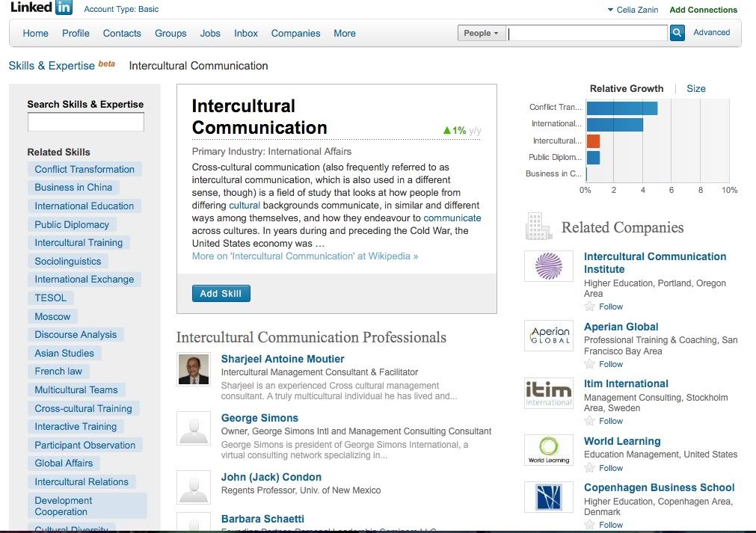
Task: Click the Aperian Global company logo
Action: coord(549,336)
